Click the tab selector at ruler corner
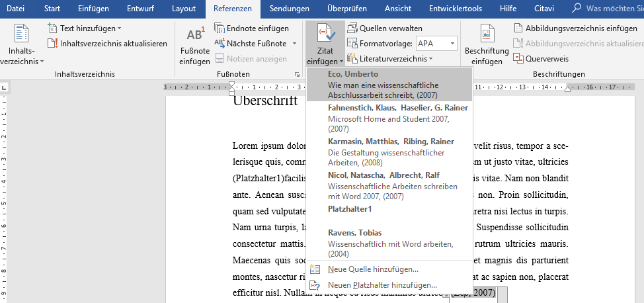The width and height of the screenshot is (644, 303). [x=4, y=87]
